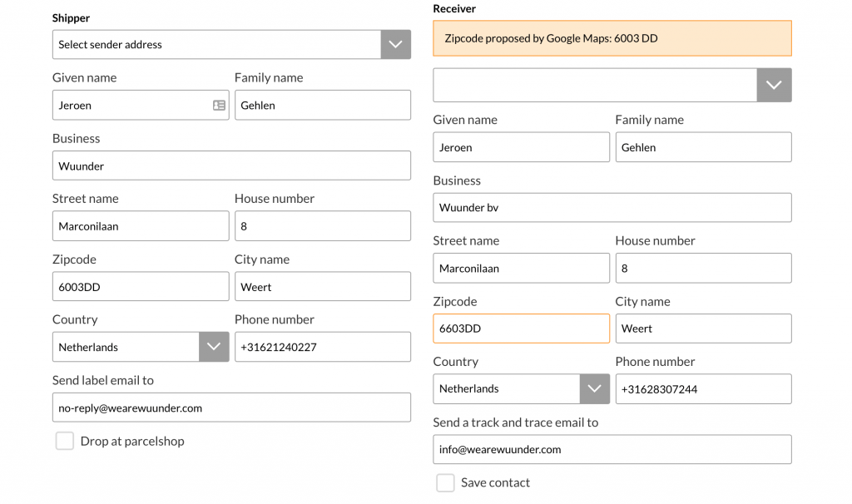Click the Send label email to field
The image size is (852, 504).
point(231,408)
